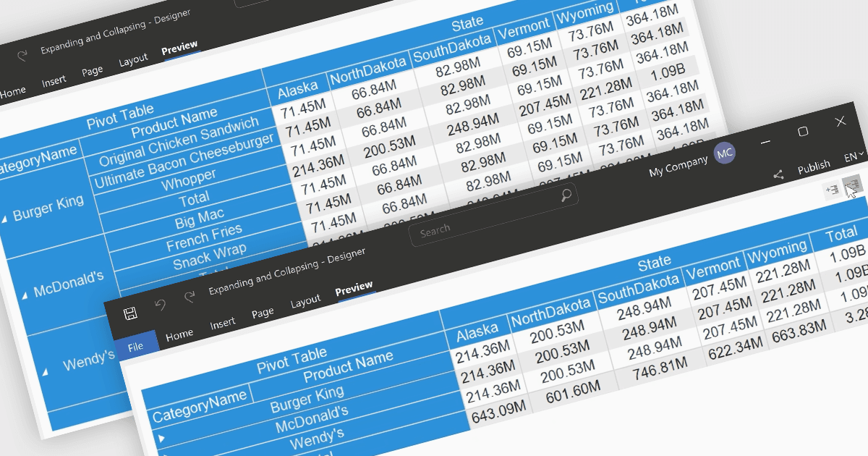Click the Burger King row in front window
868x456 pixels.
(307, 400)
